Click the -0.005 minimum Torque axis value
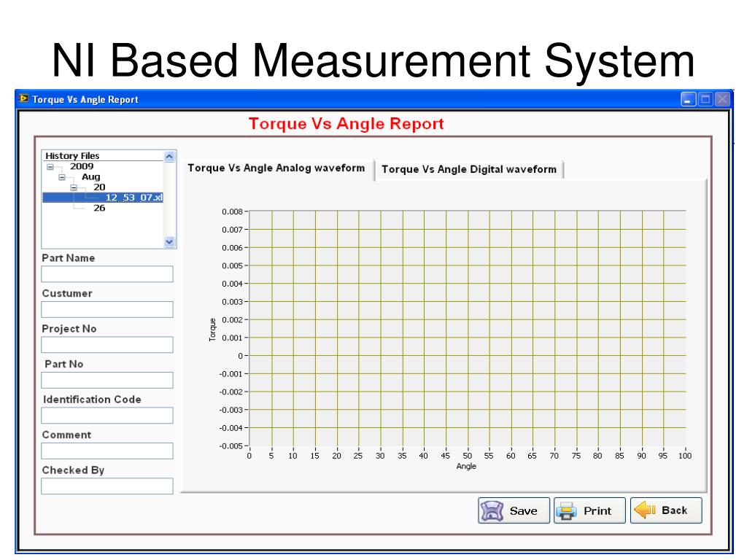The height and width of the screenshot is (560, 747). tap(231, 446)
